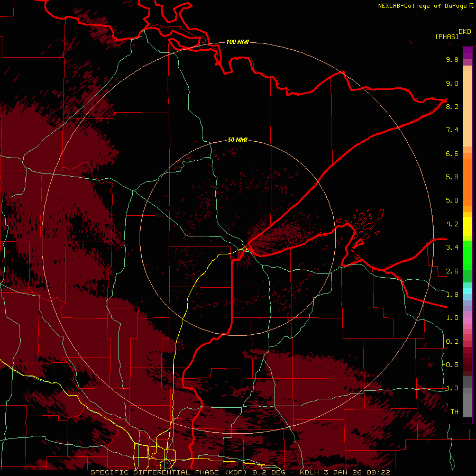Click the 1.0 value on the color scale
The height and width of the screenshot is (476, 476).
tap(452, 318)
